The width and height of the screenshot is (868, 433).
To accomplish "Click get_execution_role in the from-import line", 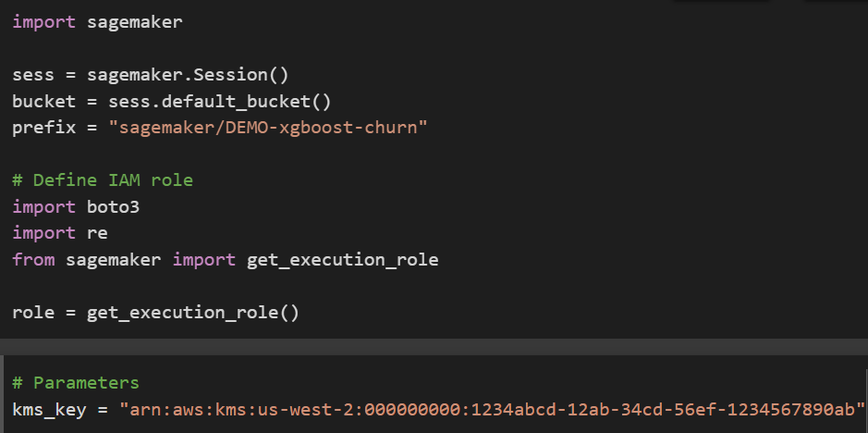I will pyautogui.click(x=342, y=260).
